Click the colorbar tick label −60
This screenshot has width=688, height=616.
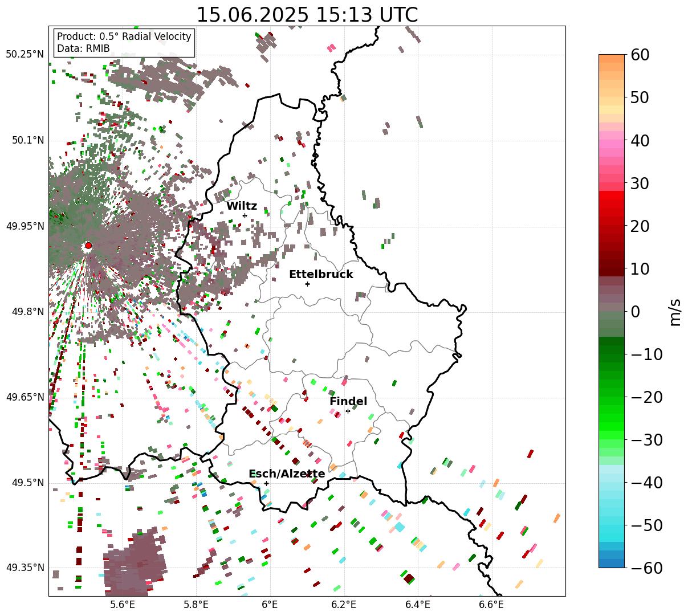click(646, 568)
